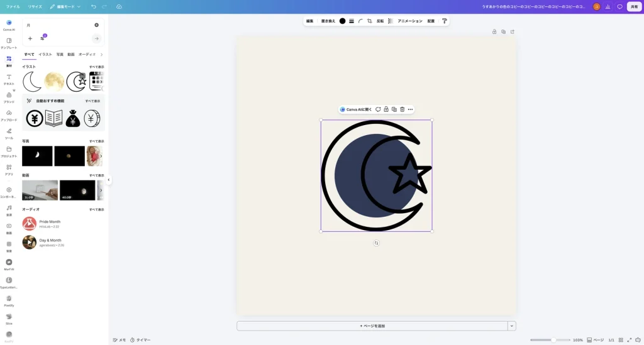This screenshot has width=644, height=345.
Task: Click the 共有 share button
Action: tap(634, 6)
